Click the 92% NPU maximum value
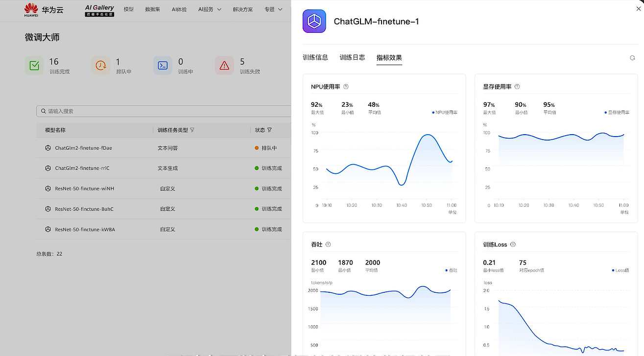Screen dimensions: 644x356 coord(316,105)
